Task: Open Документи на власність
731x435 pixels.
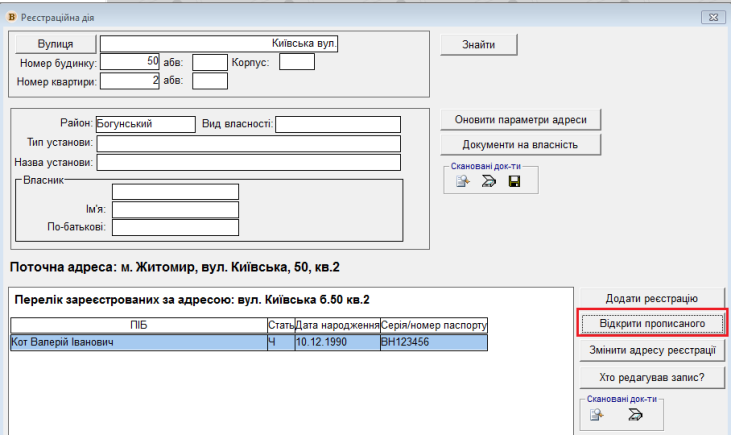Action: (522, 145)
